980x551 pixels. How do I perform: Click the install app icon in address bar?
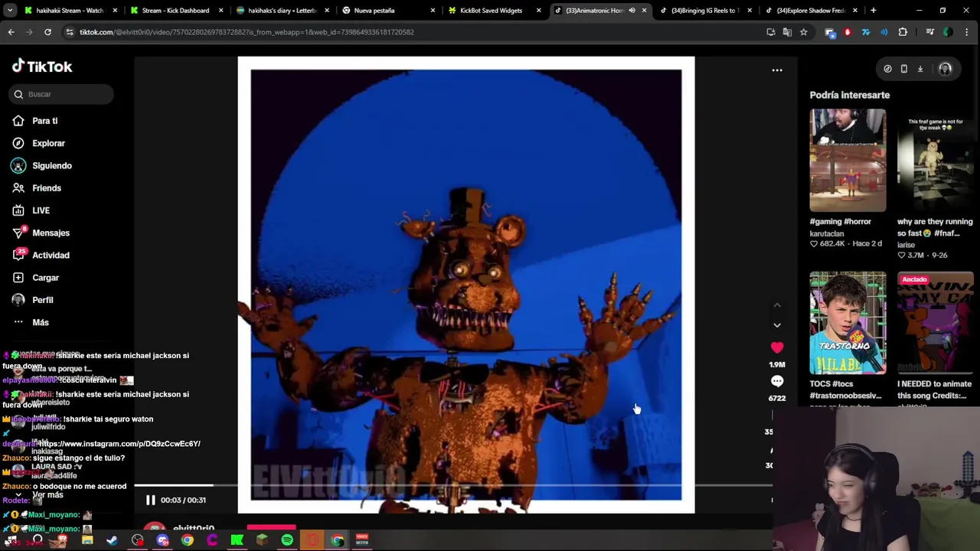771,32
